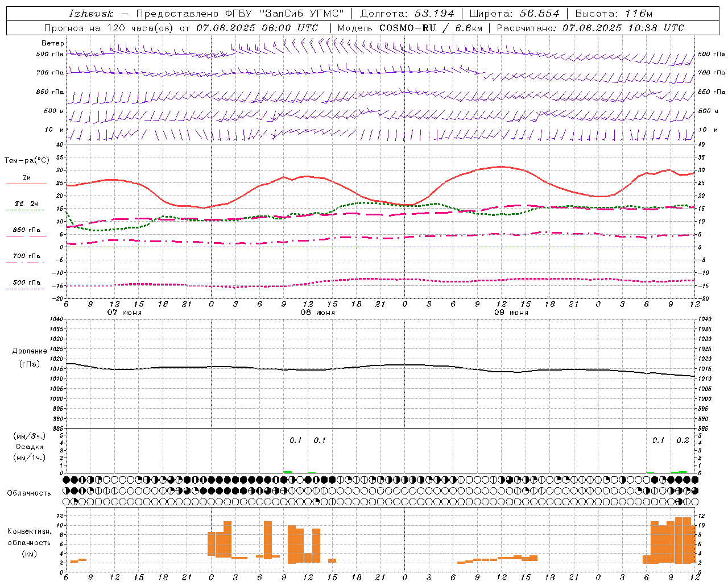This screenshot has width=728, height=582.
Task: Click the '07 июня' date label
Action: point(125,313)
